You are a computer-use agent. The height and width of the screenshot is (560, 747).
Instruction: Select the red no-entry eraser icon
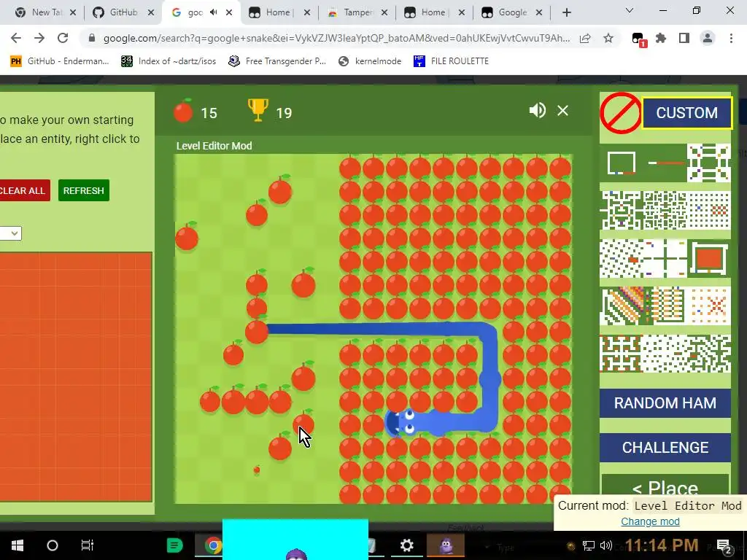(x=620, y=113)
